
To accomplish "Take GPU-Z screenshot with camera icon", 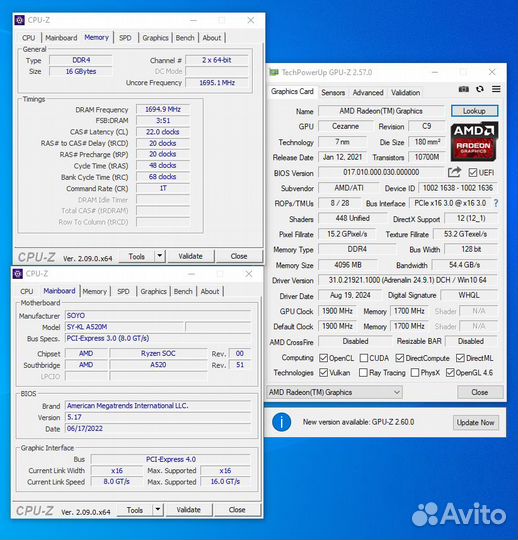I will tap(464, 89).
